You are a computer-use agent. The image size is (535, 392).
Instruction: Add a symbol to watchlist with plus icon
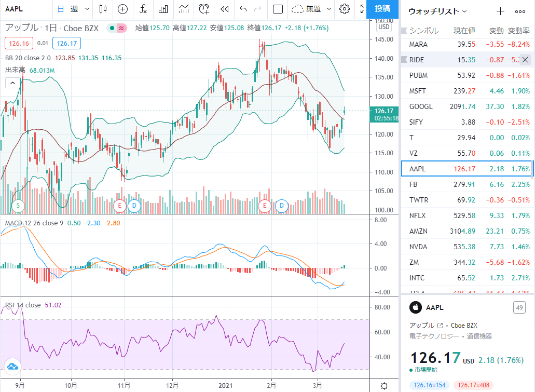tap(500, 11)
